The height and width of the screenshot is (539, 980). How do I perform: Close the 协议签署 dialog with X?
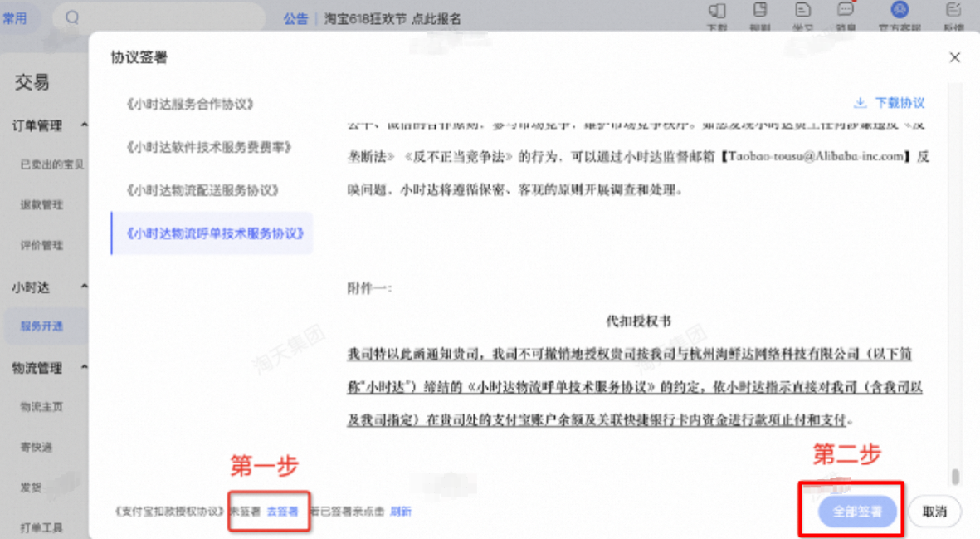pos(954,57)
